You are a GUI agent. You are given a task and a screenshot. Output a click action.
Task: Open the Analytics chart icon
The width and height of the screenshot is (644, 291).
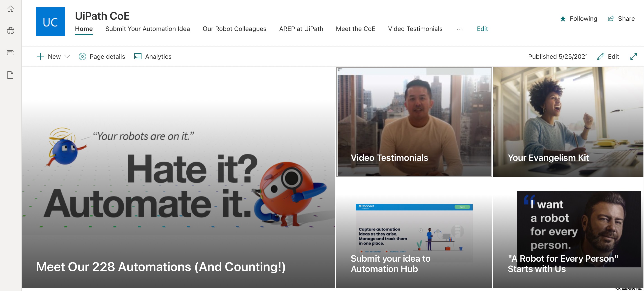[138, 56]
